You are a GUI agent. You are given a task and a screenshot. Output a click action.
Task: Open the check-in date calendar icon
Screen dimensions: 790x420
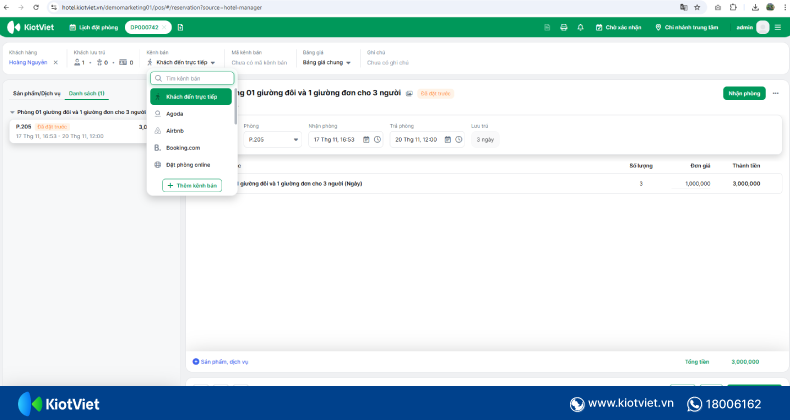point(366,139)
